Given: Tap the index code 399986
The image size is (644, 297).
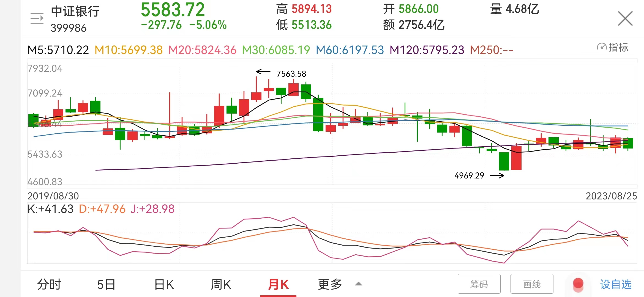Looking at the screenshot, I should point(69,28).
